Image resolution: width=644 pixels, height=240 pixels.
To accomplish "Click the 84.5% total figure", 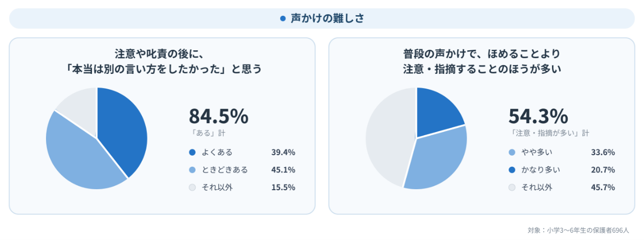I will point(218,116).
